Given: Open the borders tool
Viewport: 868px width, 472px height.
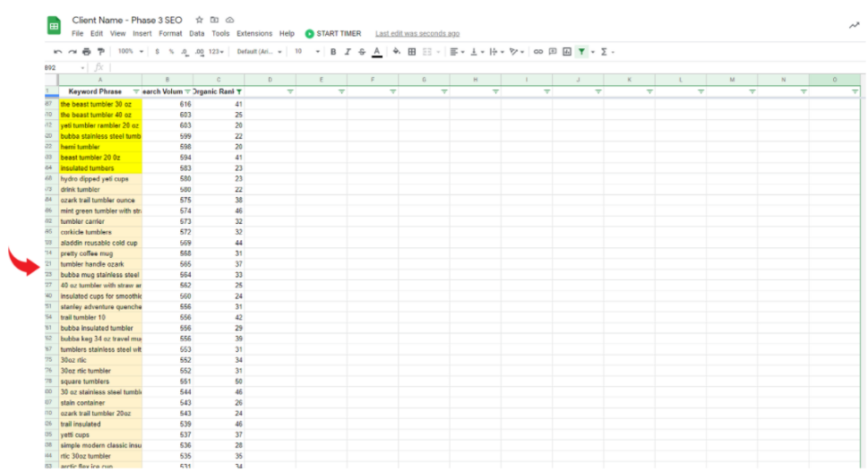Looking at the screenshot, I should 412,51.
